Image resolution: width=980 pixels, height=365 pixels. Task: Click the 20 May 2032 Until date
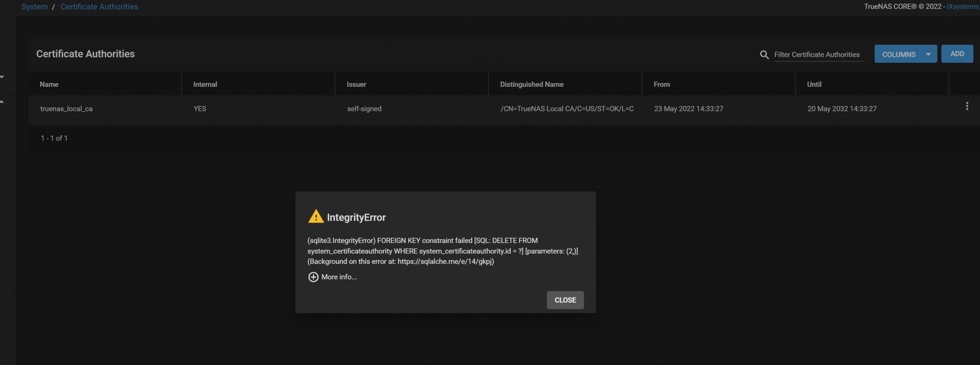coord(842,109)
